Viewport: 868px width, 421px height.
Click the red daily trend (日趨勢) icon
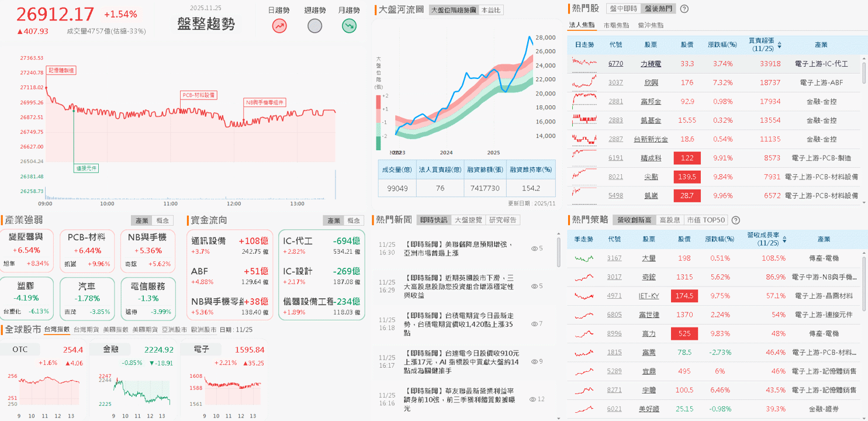tap(280, 26)
